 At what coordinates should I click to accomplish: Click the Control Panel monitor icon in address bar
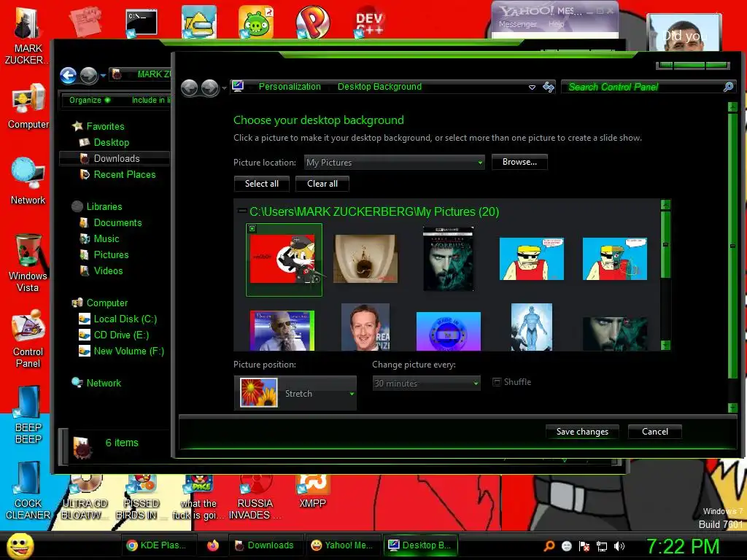(x=238, y=86)
